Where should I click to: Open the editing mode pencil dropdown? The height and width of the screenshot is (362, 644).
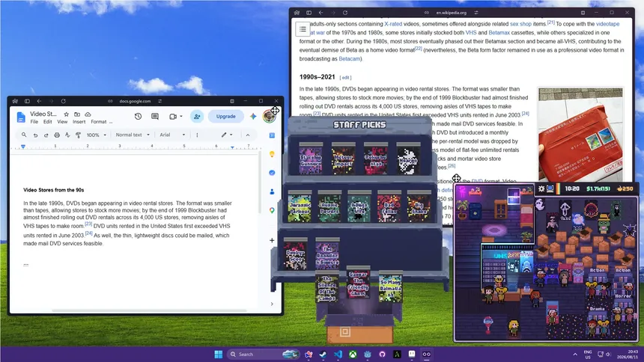pyautogui.click(x=227, y=135)
